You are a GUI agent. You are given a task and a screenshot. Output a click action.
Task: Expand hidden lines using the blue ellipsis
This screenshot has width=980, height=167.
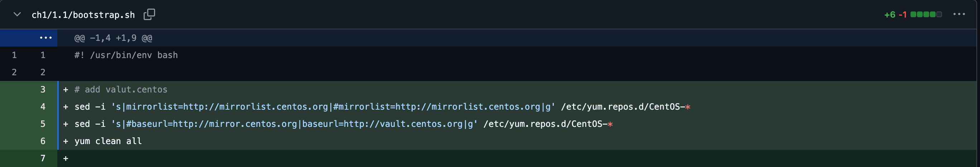click(x=45, y=38)
